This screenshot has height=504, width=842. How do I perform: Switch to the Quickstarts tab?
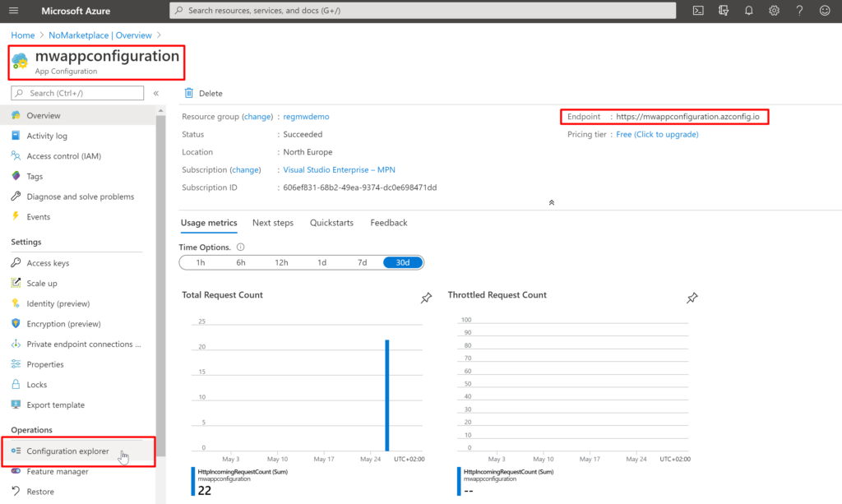[x=331, y=223]
